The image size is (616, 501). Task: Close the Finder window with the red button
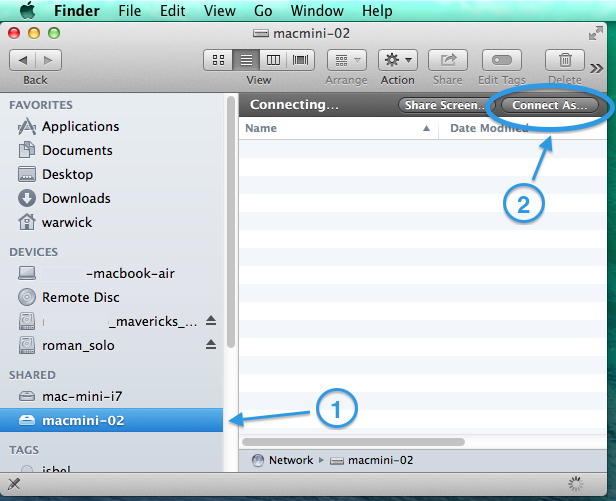pyautogui.click(x=14, y=33)
